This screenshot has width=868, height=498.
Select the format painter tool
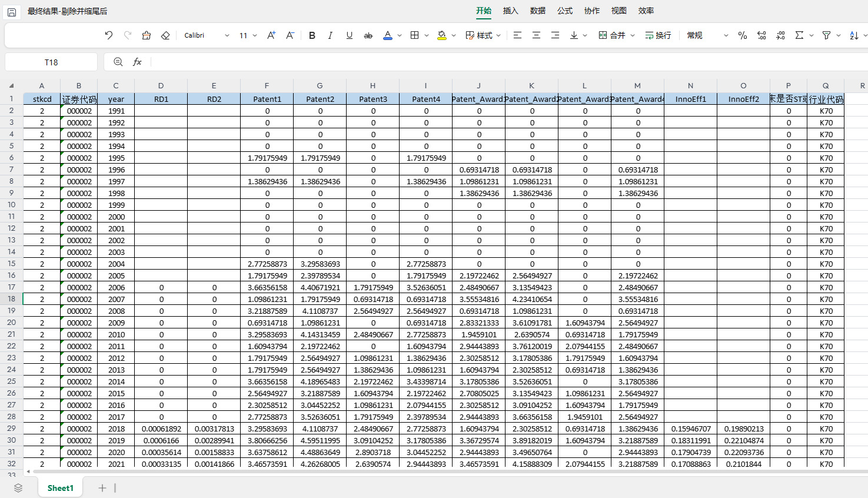(x=147, y=35)
